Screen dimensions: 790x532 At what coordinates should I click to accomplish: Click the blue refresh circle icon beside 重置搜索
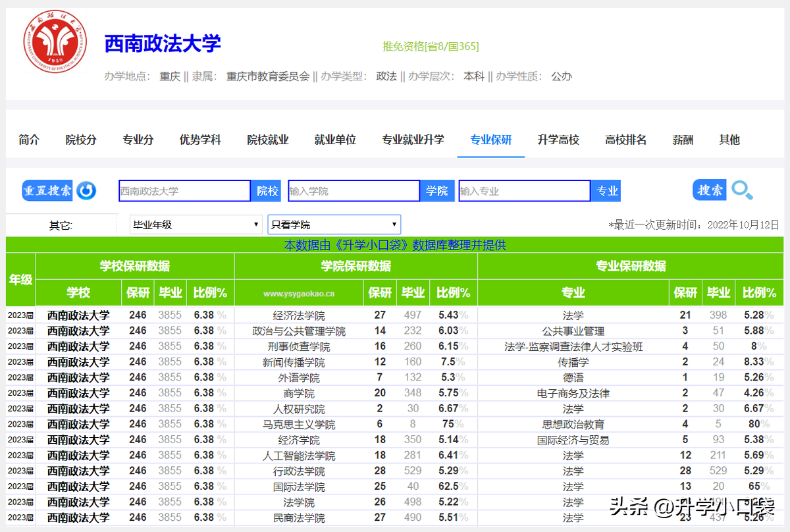click(x=86, y=191)
